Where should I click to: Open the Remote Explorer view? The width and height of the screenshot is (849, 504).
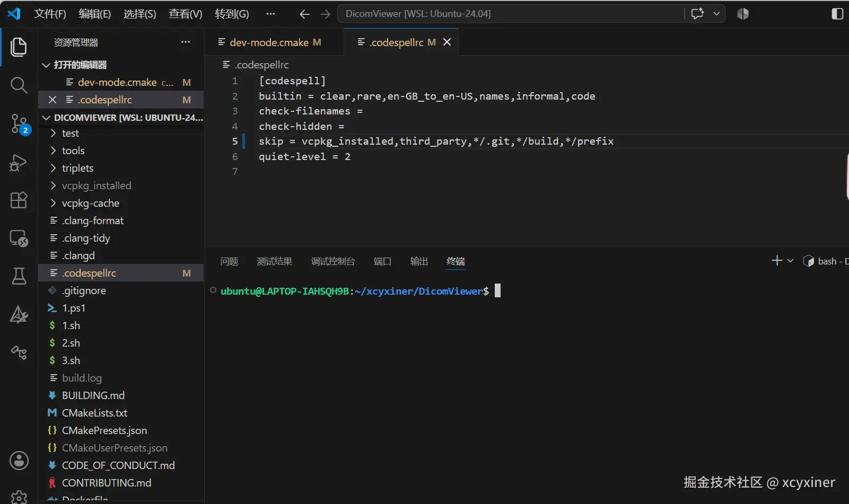(19, 238)
